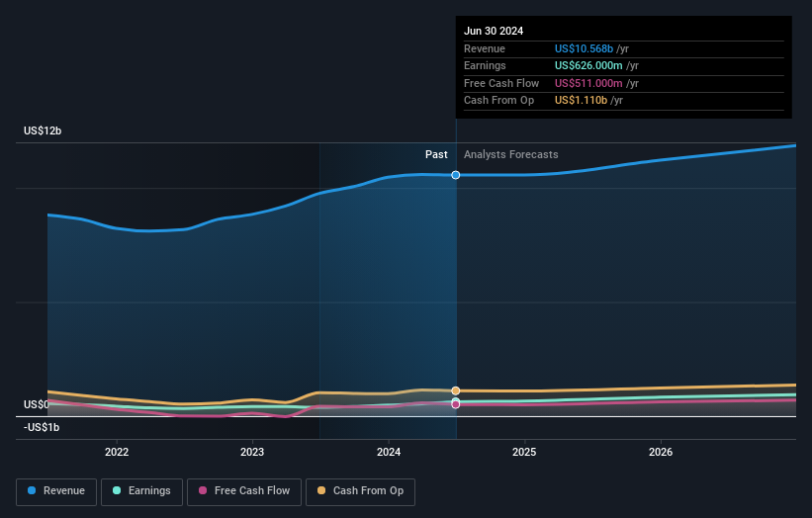The image size is (812, 518).
Task: Toggle the Free Cash Flow legend button
Action: 244,491
